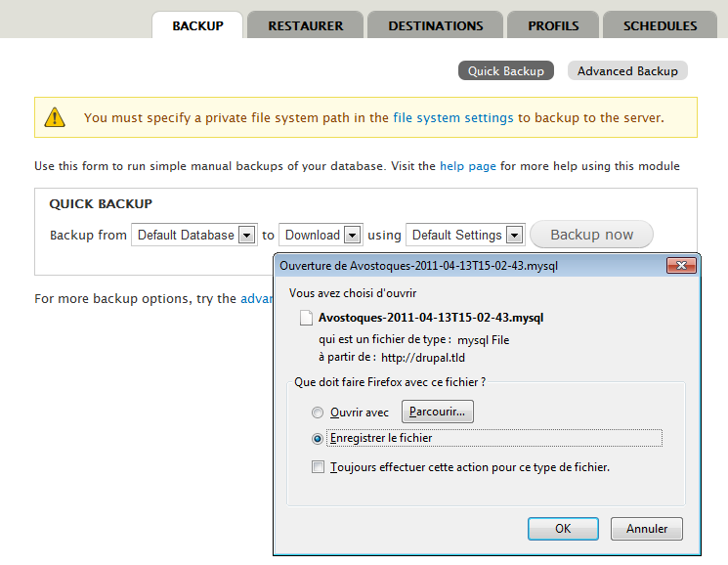Close the Firefox download dialog
Viewport: 728px width, 565px height.
coord(680,265)
